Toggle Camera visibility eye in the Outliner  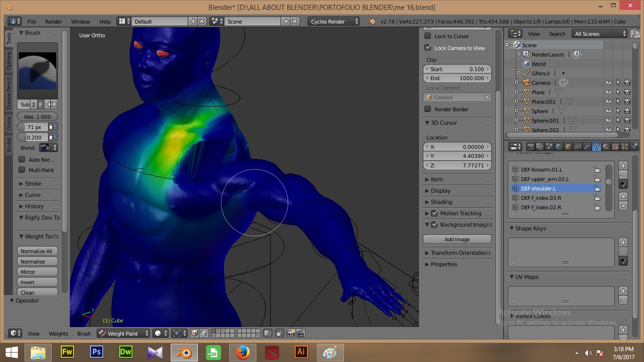(608, 82)
